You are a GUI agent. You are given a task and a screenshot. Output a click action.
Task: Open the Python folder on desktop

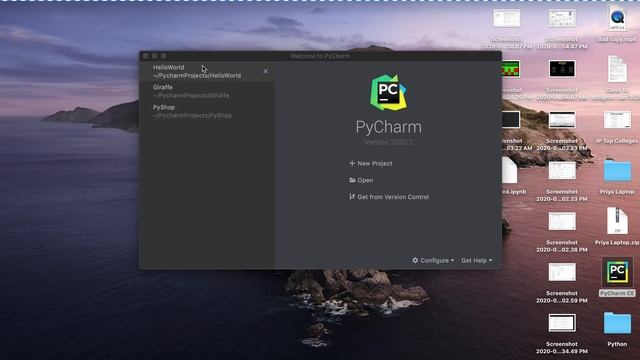[617, 323]
